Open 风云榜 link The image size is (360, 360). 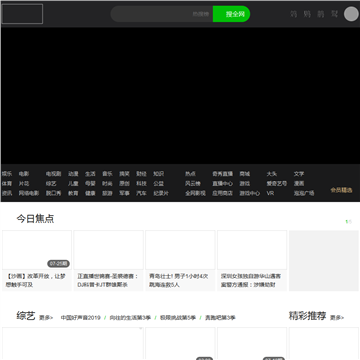(x=193, y=184)
